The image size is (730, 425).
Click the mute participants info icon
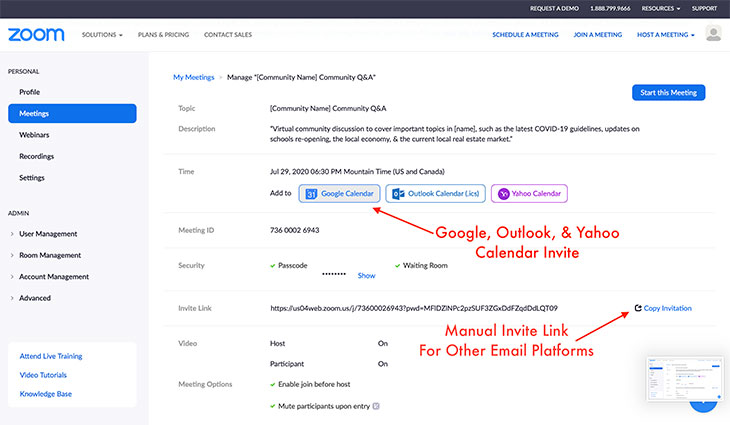pos(376,406)
